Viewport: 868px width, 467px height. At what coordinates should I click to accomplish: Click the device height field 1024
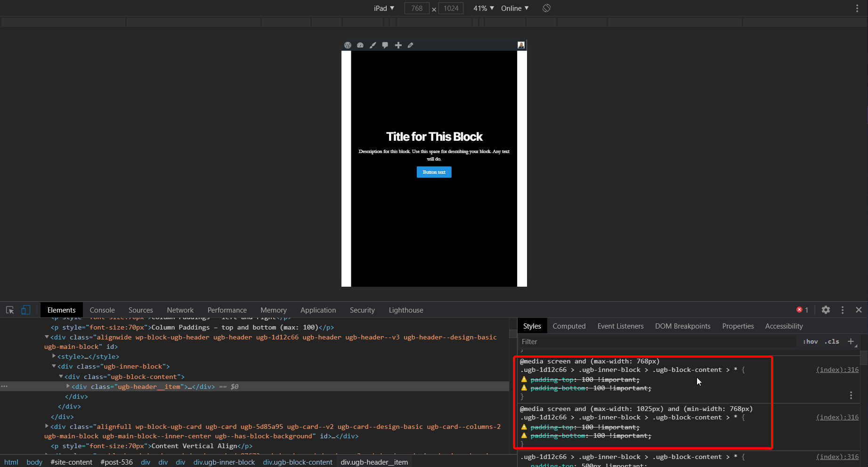[x=451, y=8]
